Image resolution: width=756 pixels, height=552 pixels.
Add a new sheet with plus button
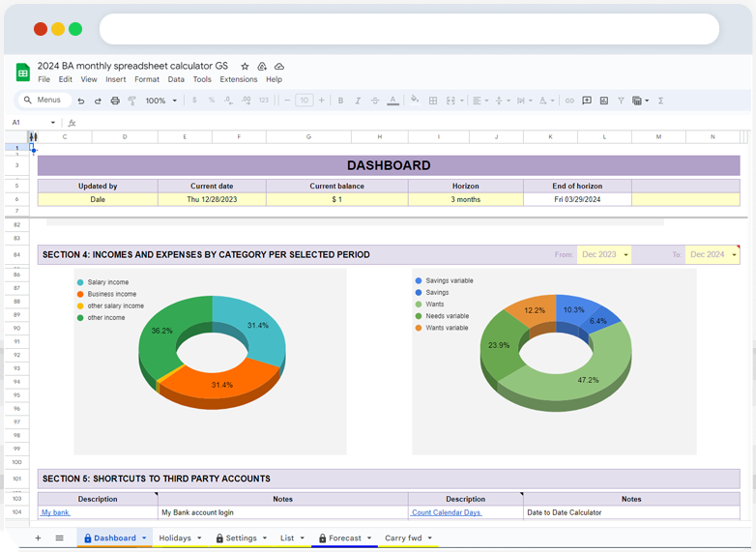38,538
